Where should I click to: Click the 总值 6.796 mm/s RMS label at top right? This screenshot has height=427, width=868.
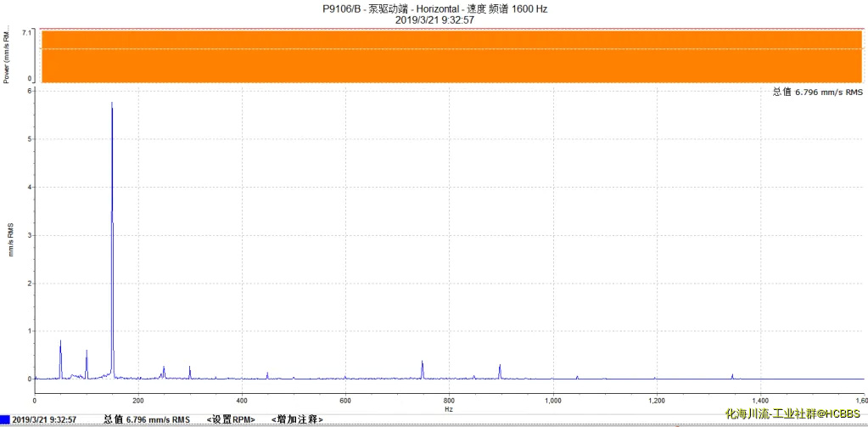point(818,93)
